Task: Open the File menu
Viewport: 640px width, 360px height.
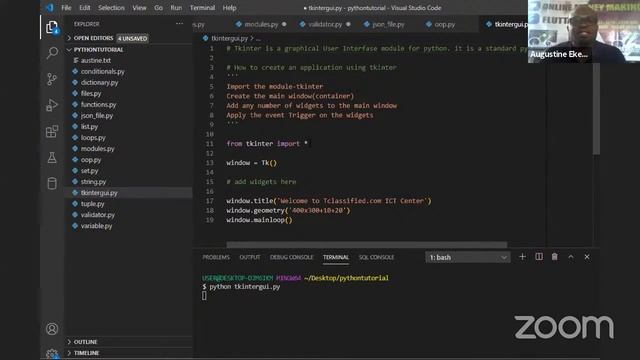Action: click(x=66, y=8)
